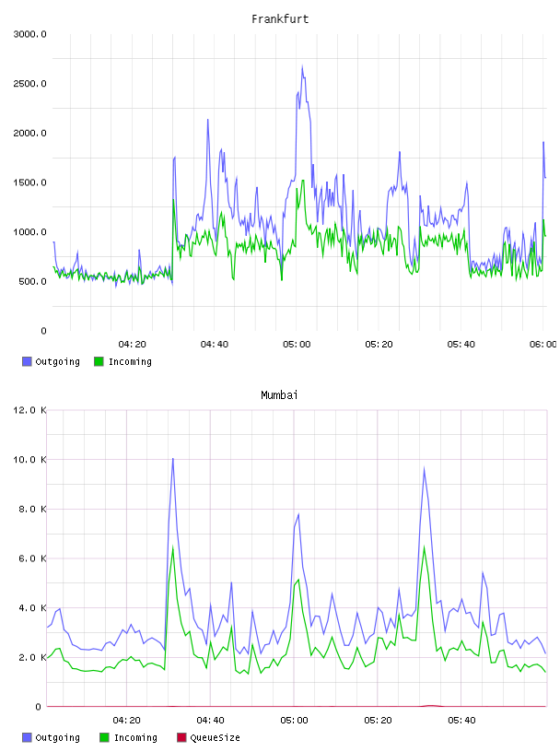Image resolution: width=560 pixels, height=752 pixels.
Task: Click the 04:20 time label in Frankfurt chart
Action: click(132, 345)
